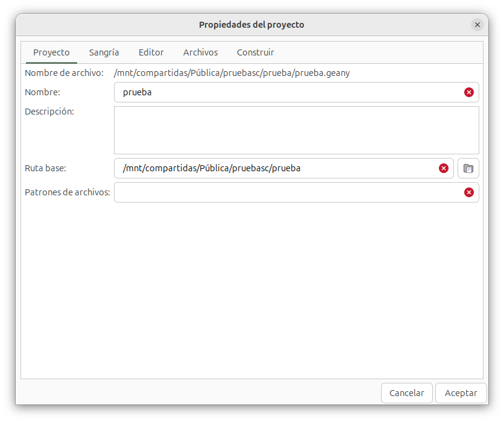Show the Construir tab

pos(255,52)
